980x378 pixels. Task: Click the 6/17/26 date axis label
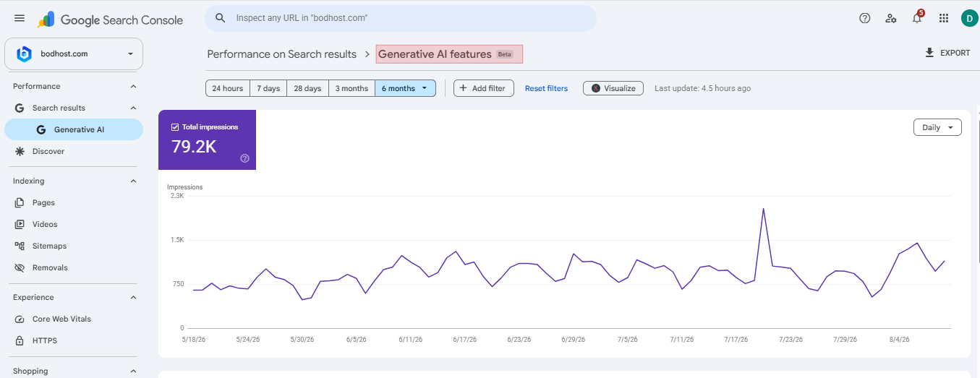coord(466,339)
